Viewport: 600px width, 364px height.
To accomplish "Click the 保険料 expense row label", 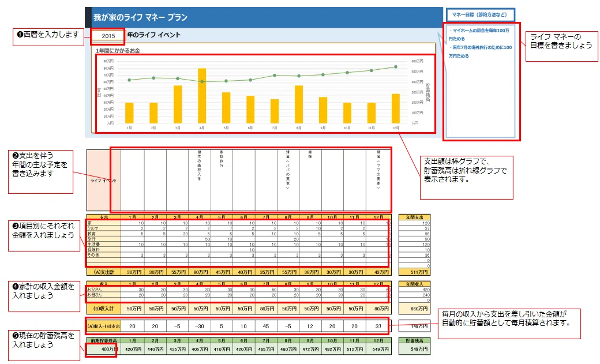I will tap(104, 250).
